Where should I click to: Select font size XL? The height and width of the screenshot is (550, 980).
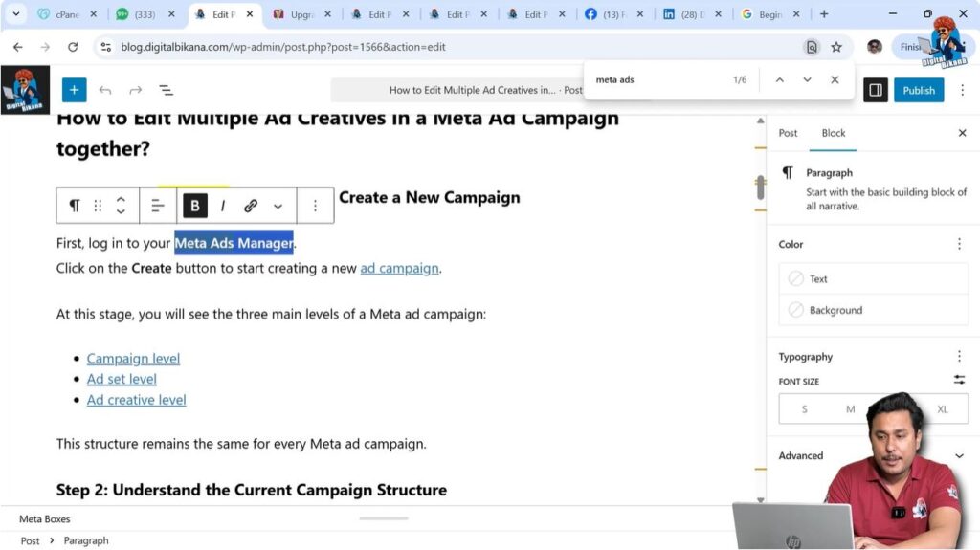point(943,409)
